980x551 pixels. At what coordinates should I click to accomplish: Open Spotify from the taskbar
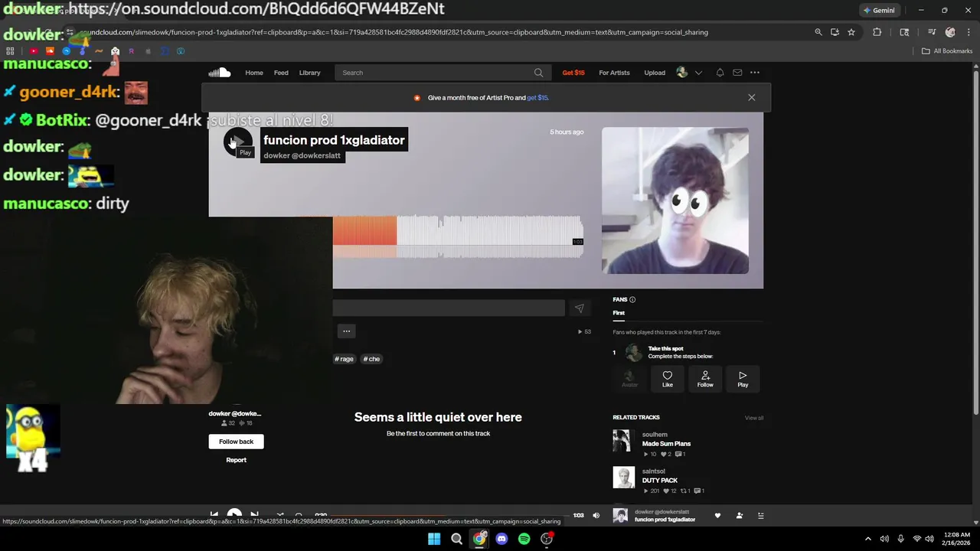coord(524,539)
